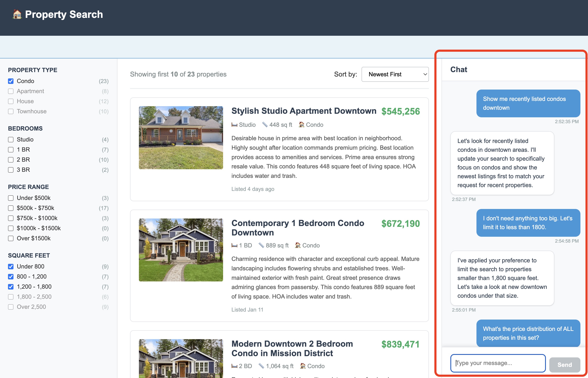Uncheck the 1,200 - 1,800 square feet filter

pyautogui.click(x=11, y=287)
